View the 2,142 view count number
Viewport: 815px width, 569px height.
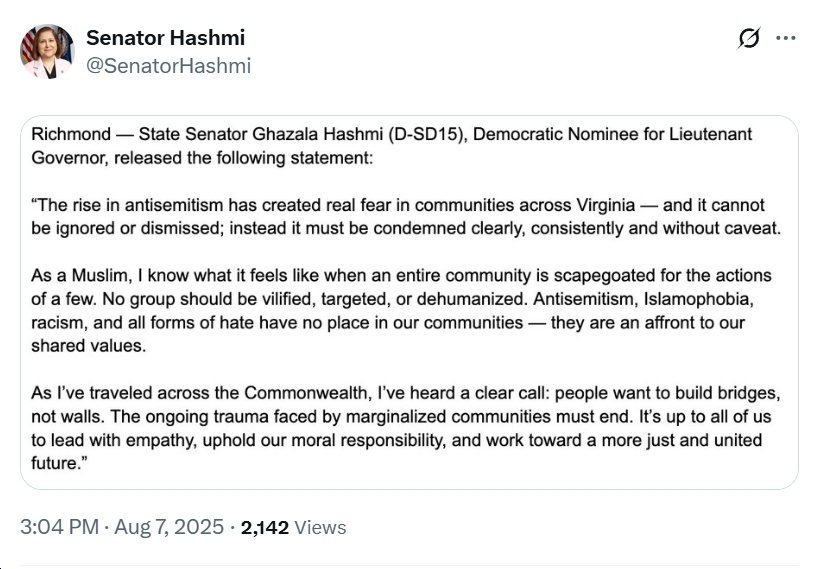coord(265,527)
